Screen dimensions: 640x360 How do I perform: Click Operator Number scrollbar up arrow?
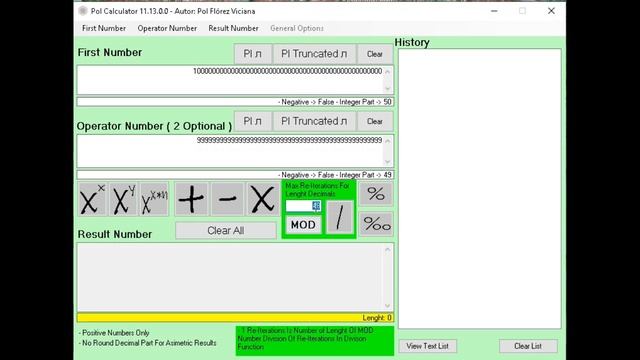coord(388,141)
